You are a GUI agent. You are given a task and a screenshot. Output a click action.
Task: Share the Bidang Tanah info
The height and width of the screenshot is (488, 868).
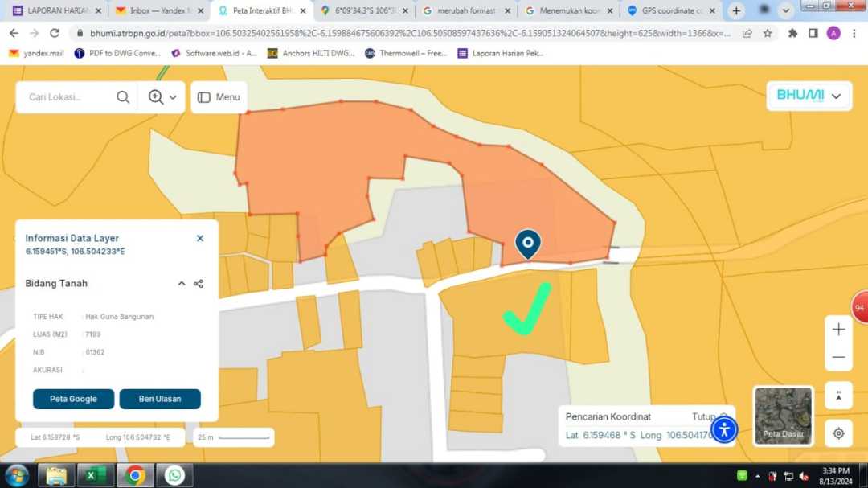click(x=199, y=284)
